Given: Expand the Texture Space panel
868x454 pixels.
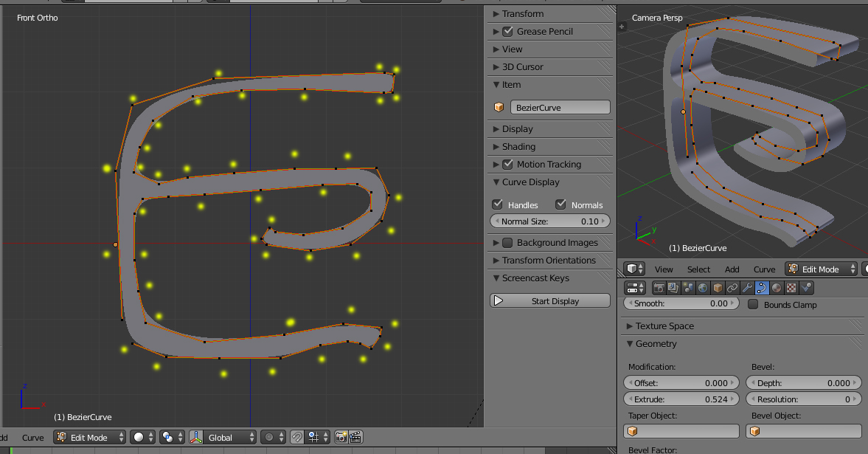Looking at the screenshot, I should [x=664, y=326].
